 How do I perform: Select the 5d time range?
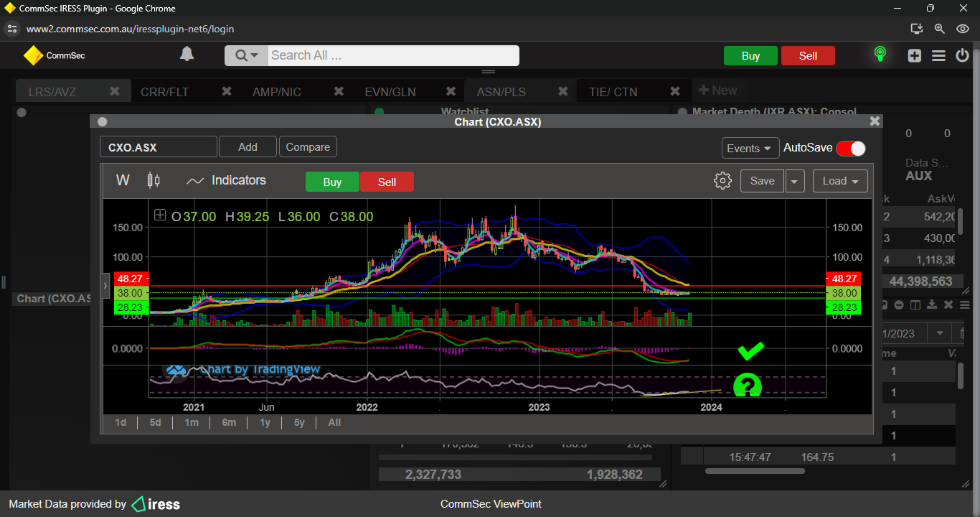[155, 422]
